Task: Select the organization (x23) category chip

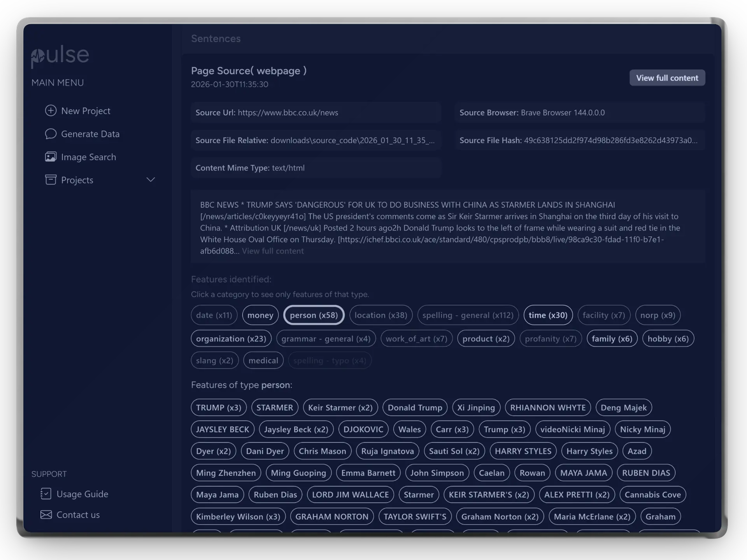Action: pyautogui.click(x=231, y=339)
